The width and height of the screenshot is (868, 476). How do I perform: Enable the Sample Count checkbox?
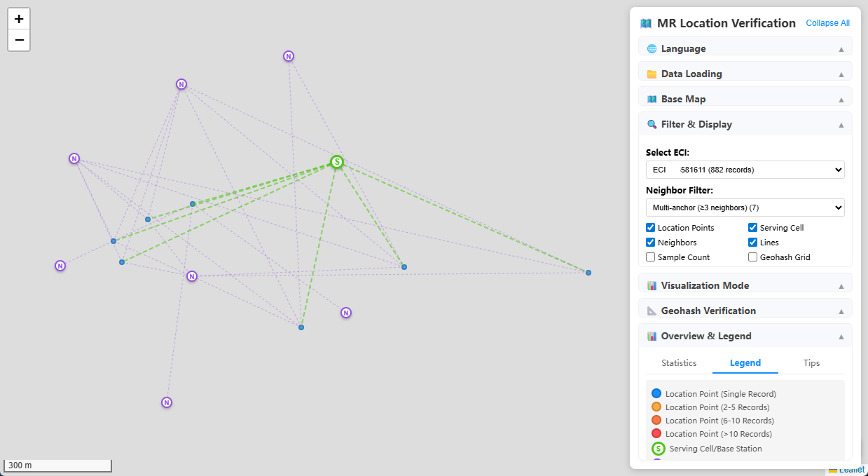tap(651, 257)
